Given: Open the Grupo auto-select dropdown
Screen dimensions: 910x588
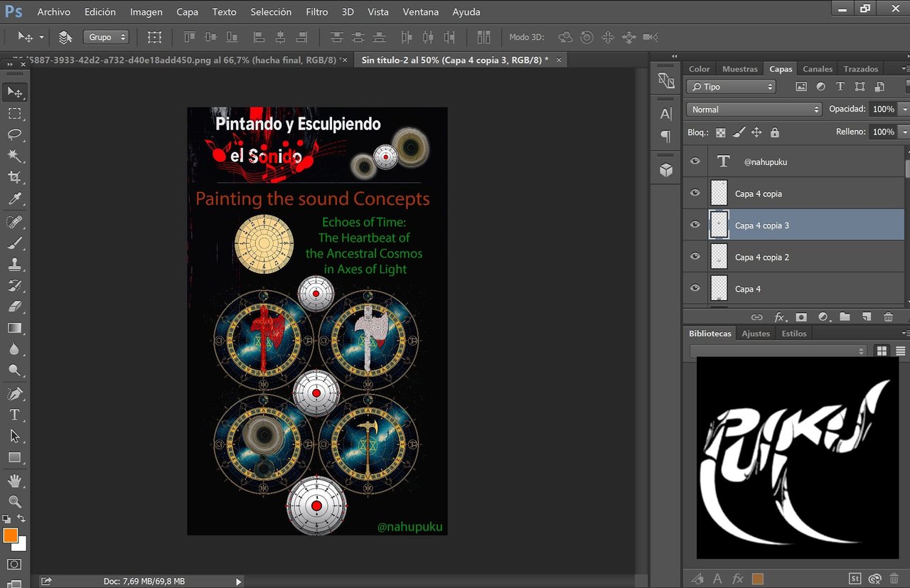Looking at the screenshot, I should [x=106, y=37].
